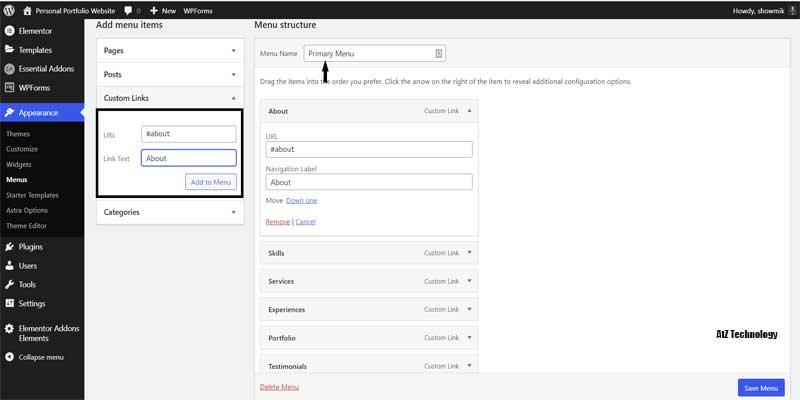Open Starter Templates submenu item

[x=32, y=195]
